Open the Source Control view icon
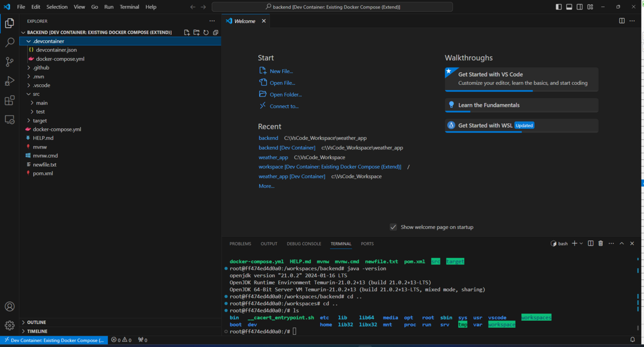Screen dimensions: 644x347 [x=10, y=62]
